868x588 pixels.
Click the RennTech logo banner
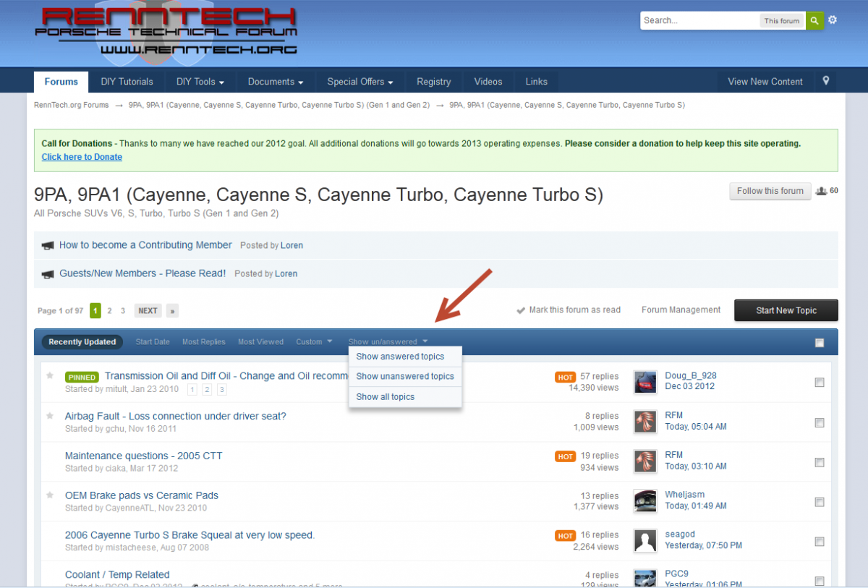[166, 31]
